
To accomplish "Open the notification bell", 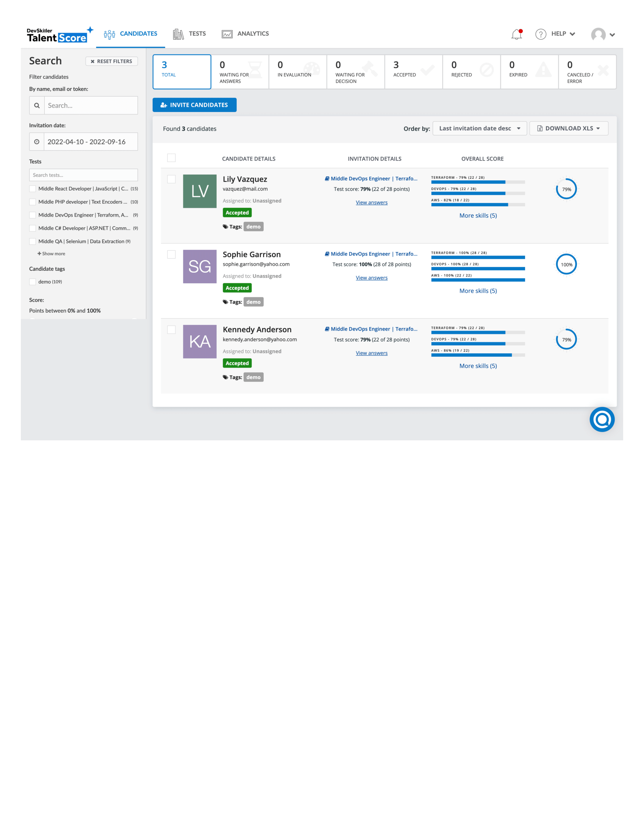I will tap(517, 34).
